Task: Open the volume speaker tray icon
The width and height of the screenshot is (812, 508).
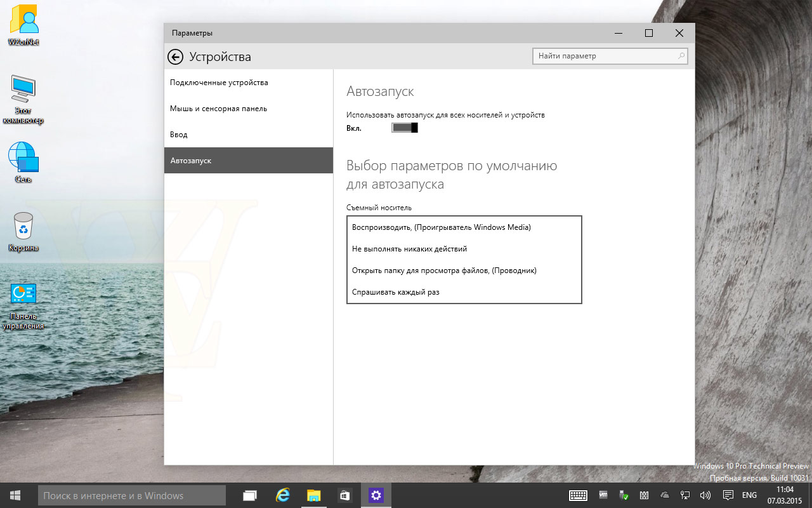Action: click(705, 495)
